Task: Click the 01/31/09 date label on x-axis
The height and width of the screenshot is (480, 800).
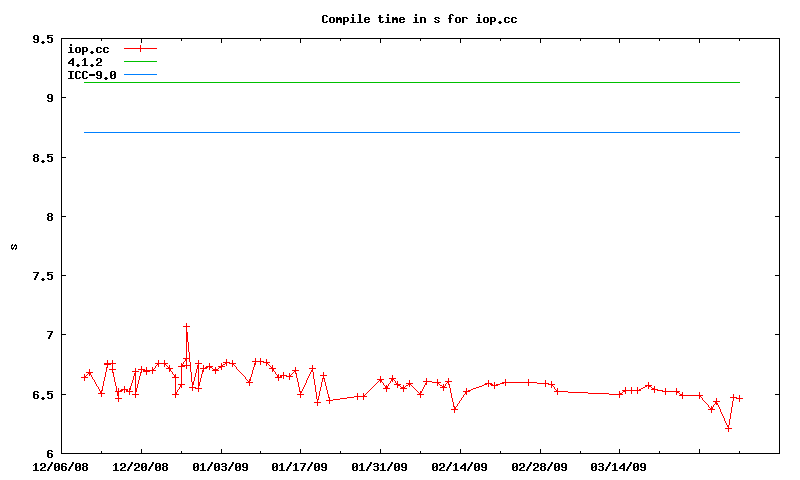Action: click(x=380, y=466)
